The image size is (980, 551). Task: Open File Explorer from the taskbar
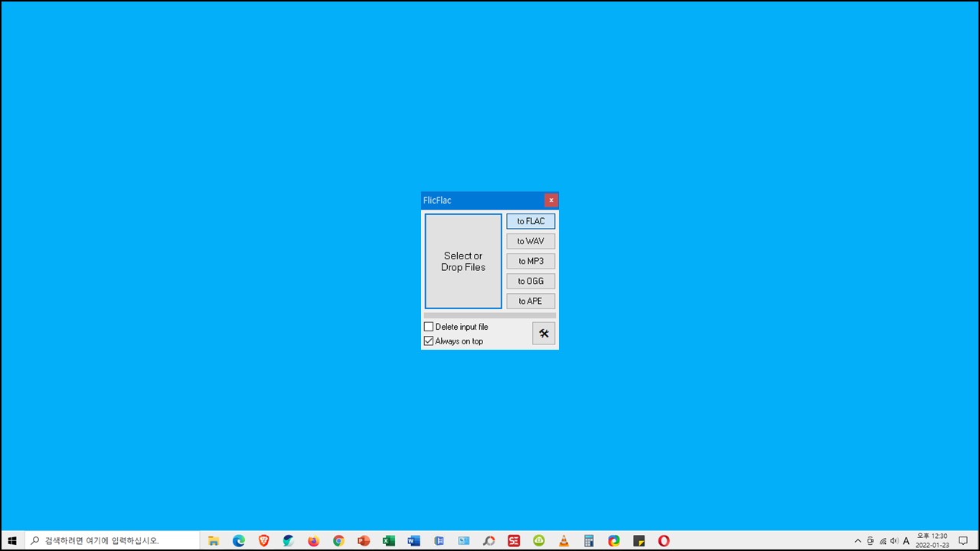[214, 540]
